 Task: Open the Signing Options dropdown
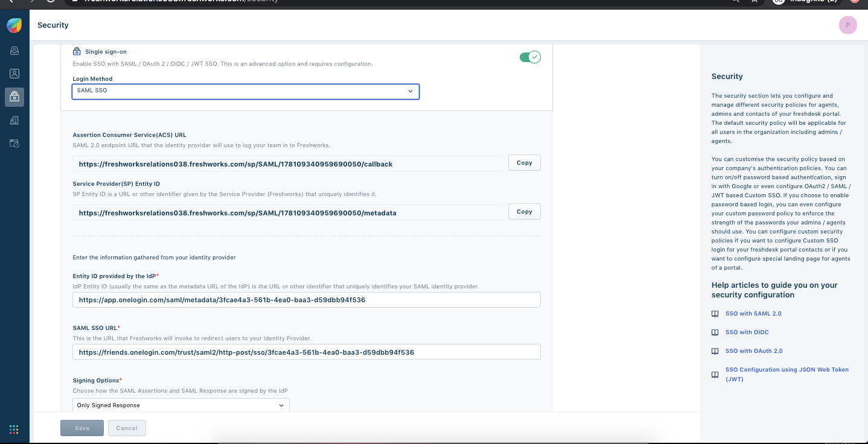point(181,405)
